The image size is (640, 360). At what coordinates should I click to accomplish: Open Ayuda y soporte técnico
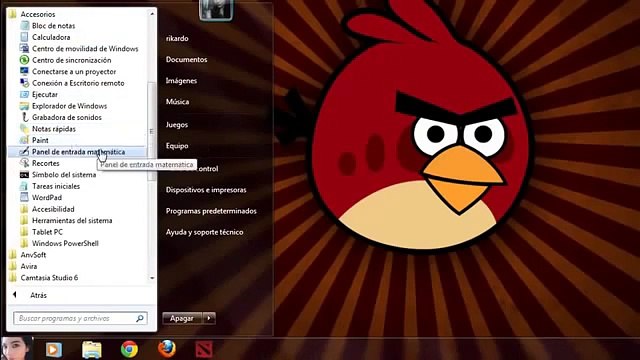click(204, 232)
